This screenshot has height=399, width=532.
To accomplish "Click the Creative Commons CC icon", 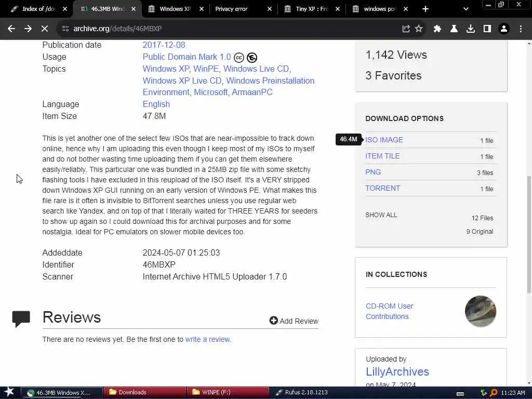I will 239,58.
